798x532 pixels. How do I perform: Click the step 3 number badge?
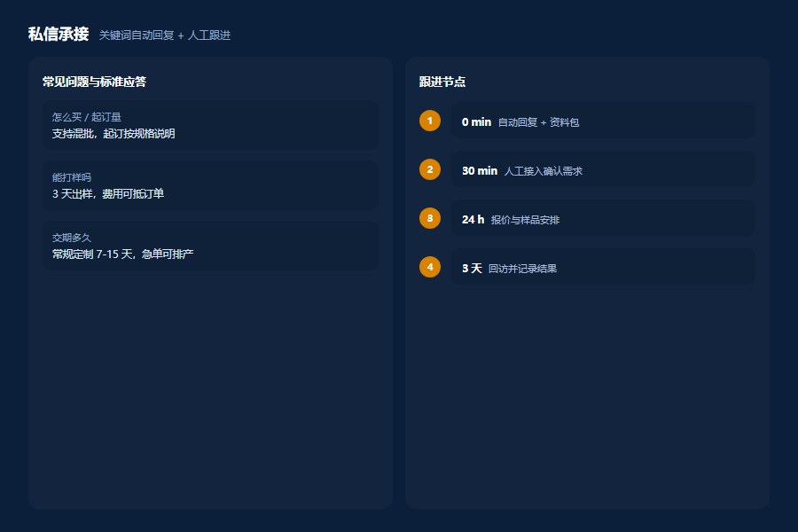[430, 218]
